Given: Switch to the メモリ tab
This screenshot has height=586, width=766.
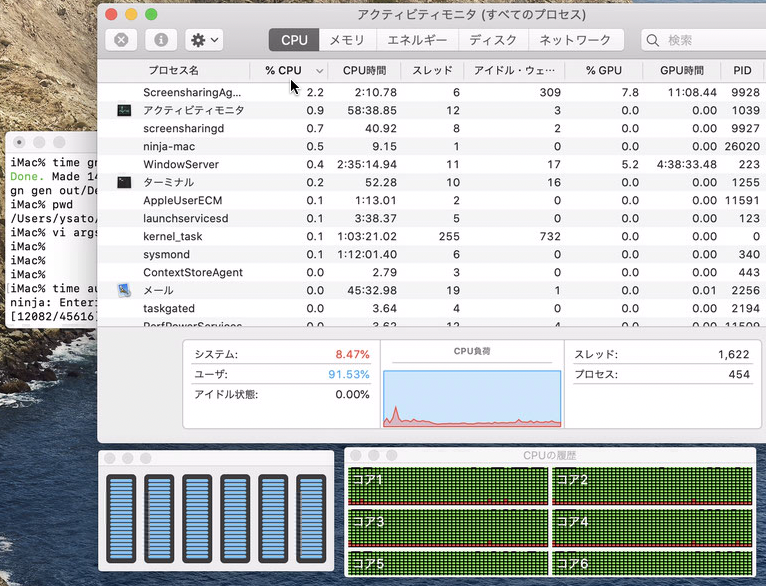Looking at the screenshot, I should [x=347, y=40].
